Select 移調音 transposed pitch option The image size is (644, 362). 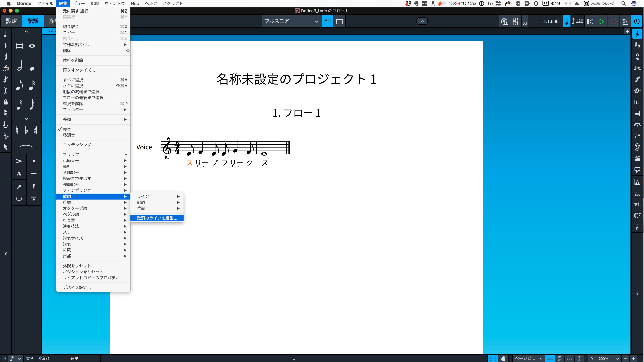click(93, 135)
